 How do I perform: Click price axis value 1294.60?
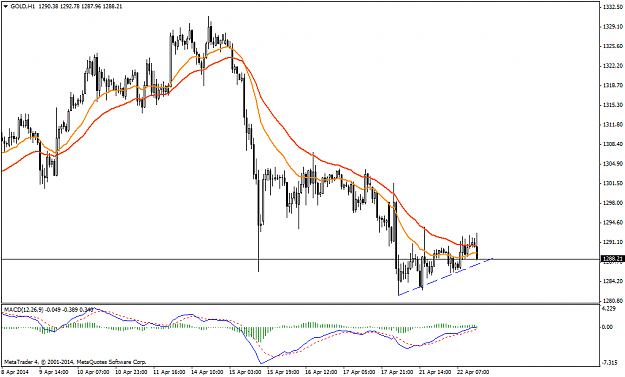tap(613, 222)
